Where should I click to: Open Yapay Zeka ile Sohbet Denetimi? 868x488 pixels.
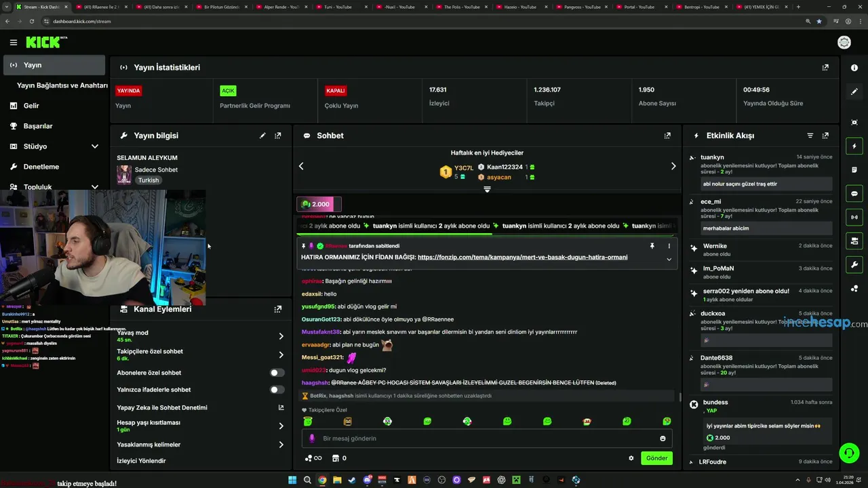click(201, 408)
